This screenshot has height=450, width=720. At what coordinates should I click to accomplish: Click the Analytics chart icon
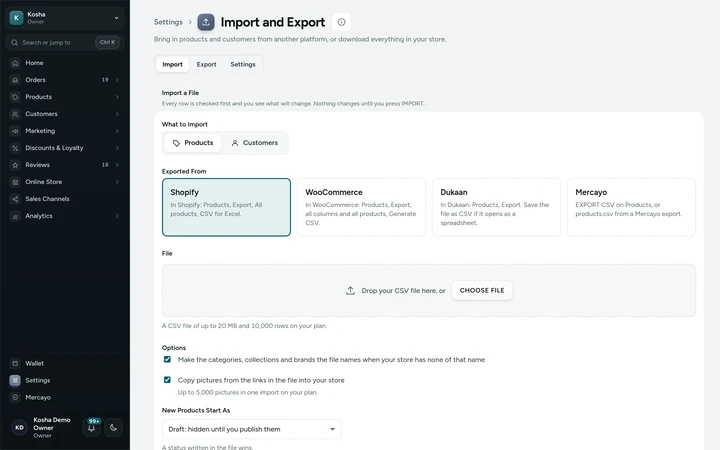[15, 216]
